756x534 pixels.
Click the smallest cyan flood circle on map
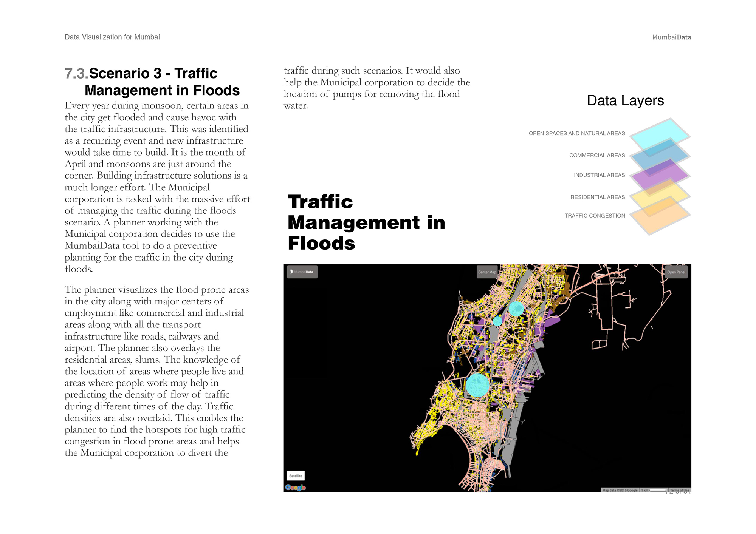point(497,321)
